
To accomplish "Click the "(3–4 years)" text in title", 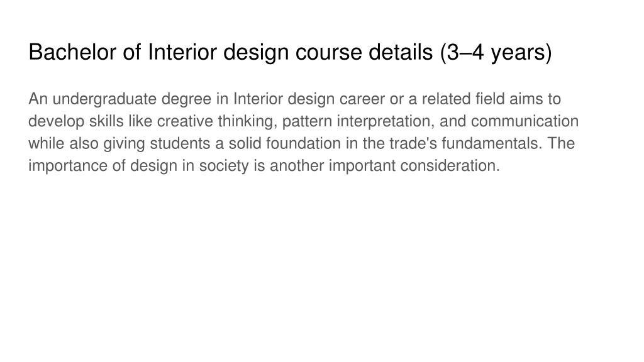I will click(x=496, y=53).
